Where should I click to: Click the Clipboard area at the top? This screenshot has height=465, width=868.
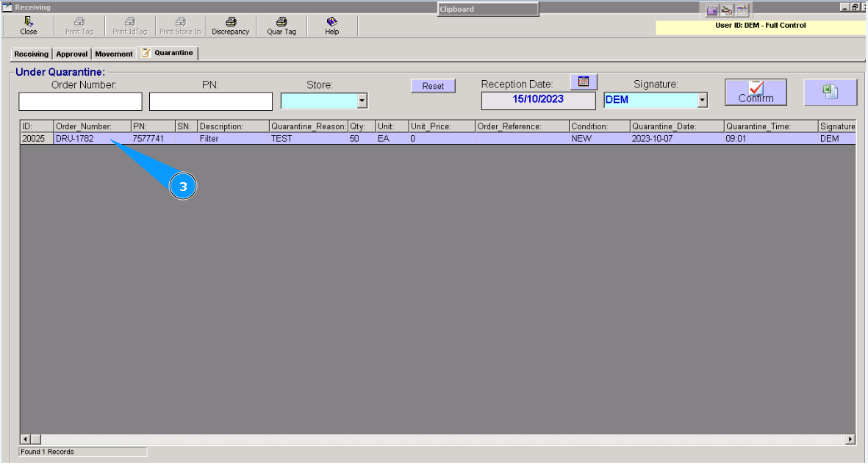click(487, 9)
